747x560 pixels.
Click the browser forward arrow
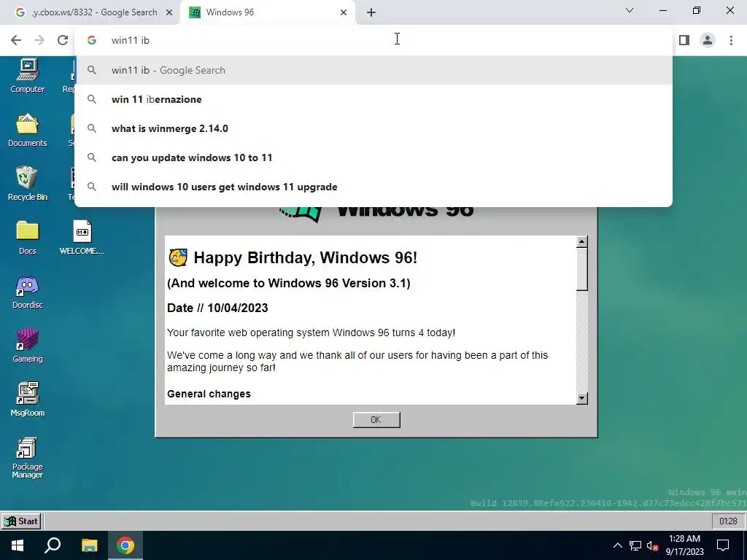pyautogui.click(x=39, y=40)
